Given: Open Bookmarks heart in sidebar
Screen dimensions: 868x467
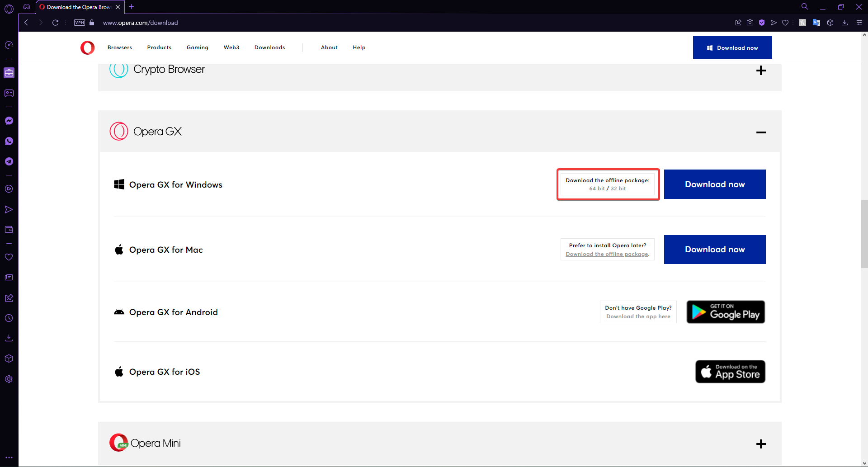Looking at the screenshot, I should point(9,257).
